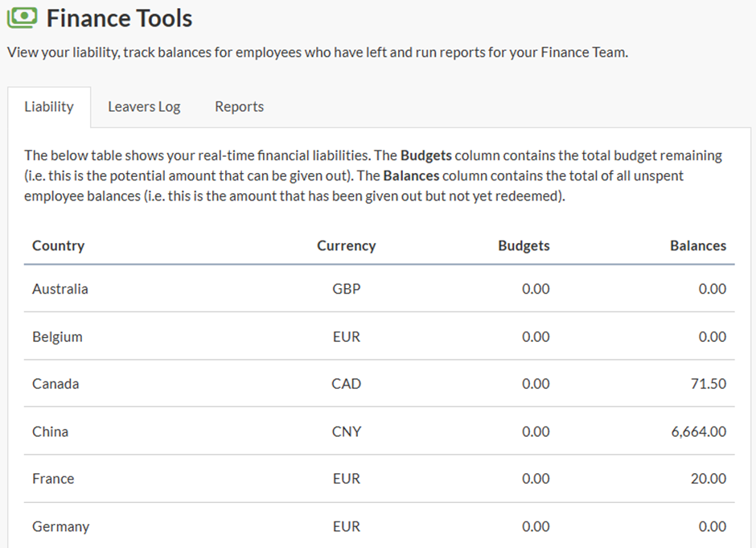Select the Belgium country row

57,337
